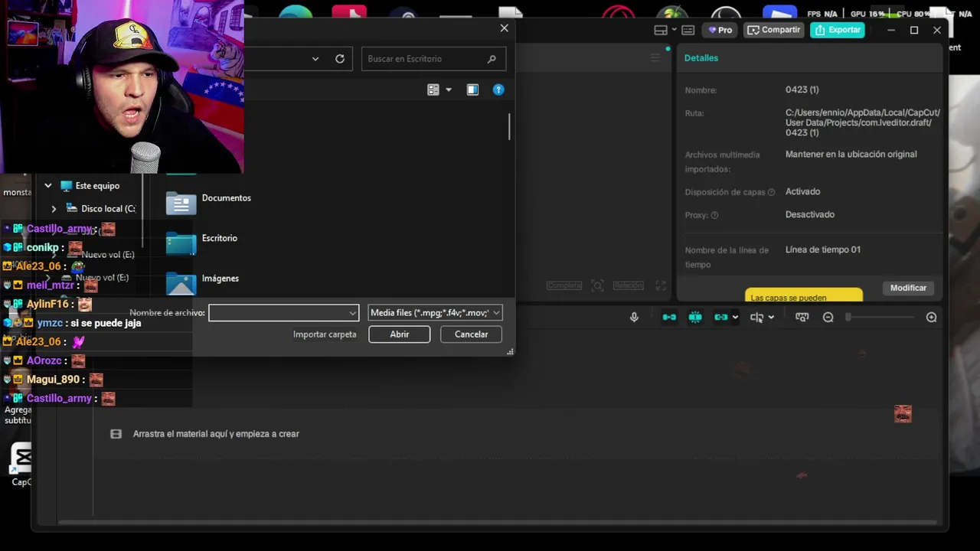Click Importar carpeta in file dialog
Screen dimensions: 980x551
325,334
